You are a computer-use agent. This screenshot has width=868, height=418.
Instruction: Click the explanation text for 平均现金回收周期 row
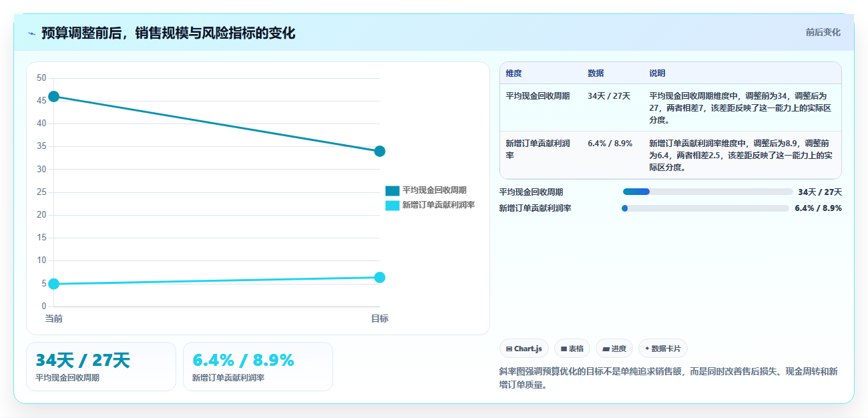click(741, 108)
